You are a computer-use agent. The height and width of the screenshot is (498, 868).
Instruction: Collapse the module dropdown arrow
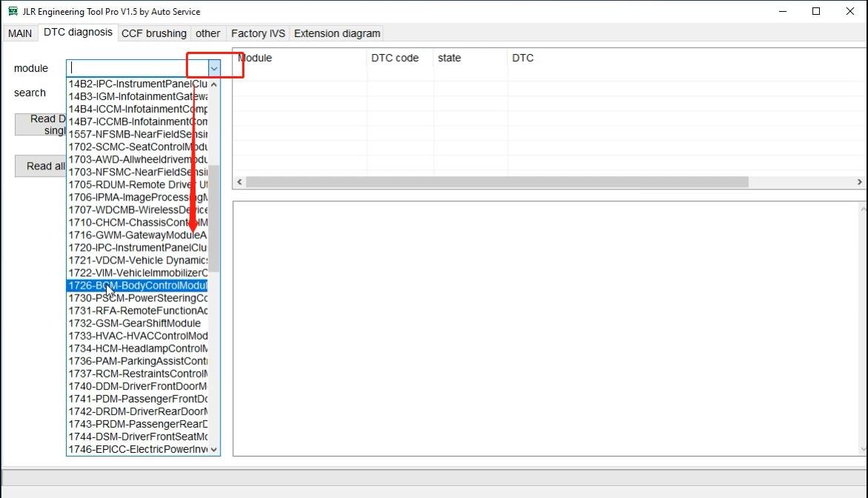point(214,69)
